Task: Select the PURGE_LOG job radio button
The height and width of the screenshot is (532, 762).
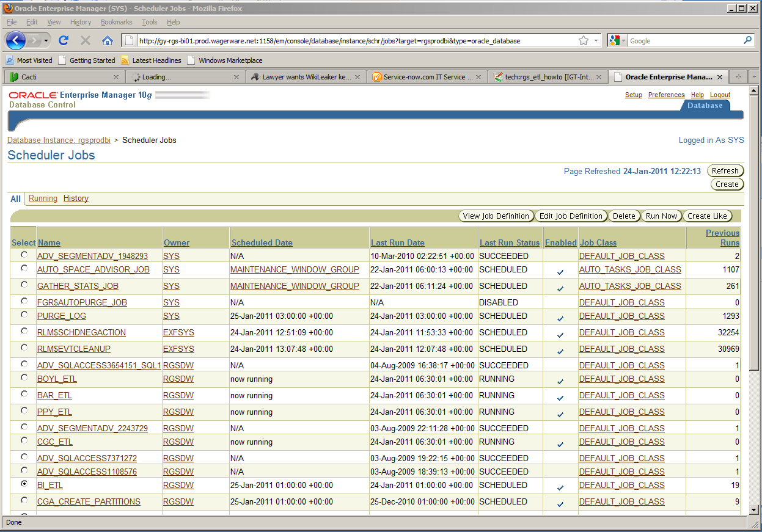Action: (24, 315)
